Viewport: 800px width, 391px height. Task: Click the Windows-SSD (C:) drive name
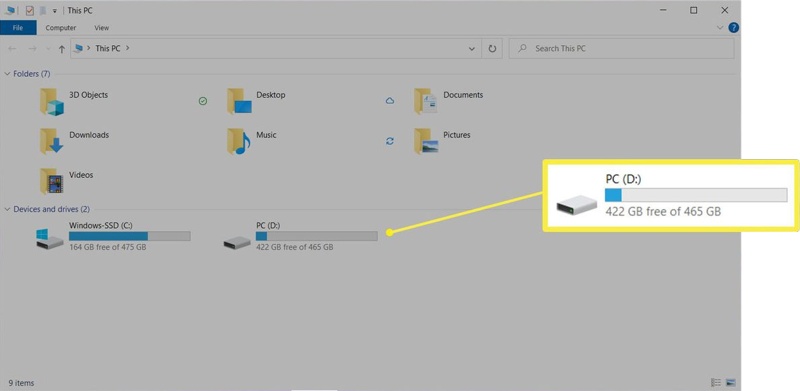point(101,225)
